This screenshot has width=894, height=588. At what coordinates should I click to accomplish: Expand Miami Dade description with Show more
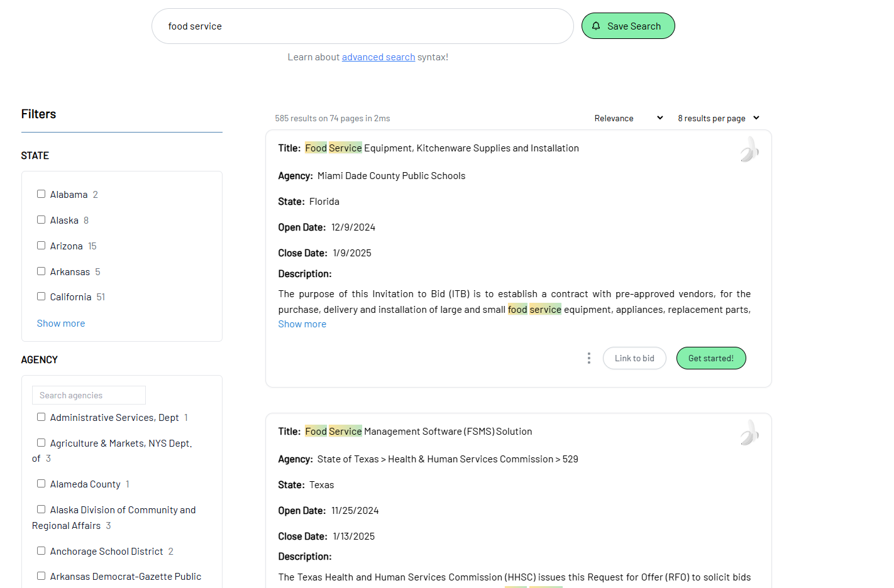point(302,324)
